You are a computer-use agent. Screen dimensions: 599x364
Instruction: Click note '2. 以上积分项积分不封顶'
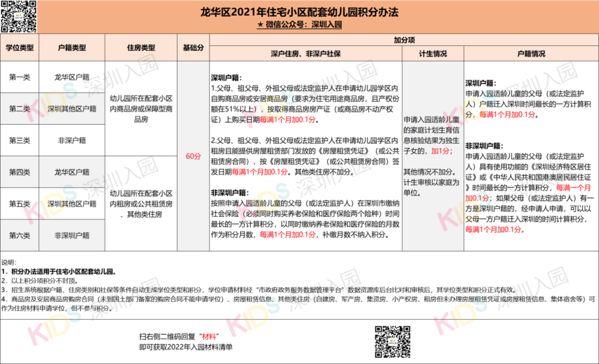coord(40,281)
